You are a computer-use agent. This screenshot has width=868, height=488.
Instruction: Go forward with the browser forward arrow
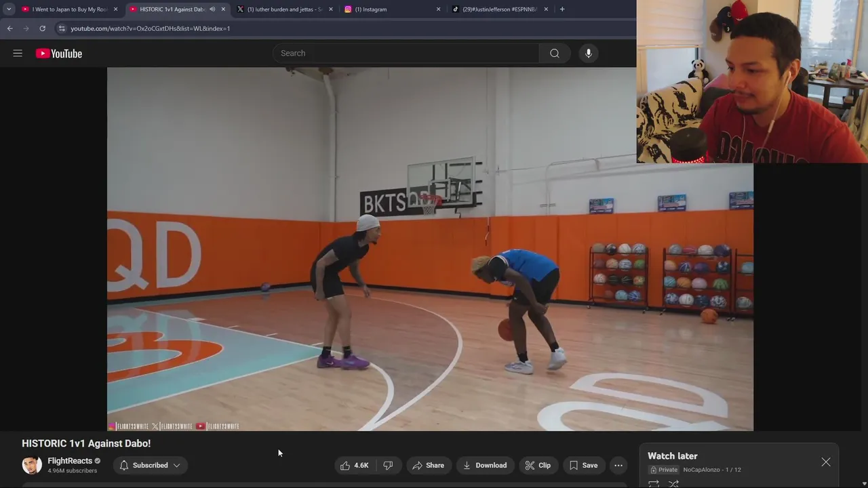point(26,28)
